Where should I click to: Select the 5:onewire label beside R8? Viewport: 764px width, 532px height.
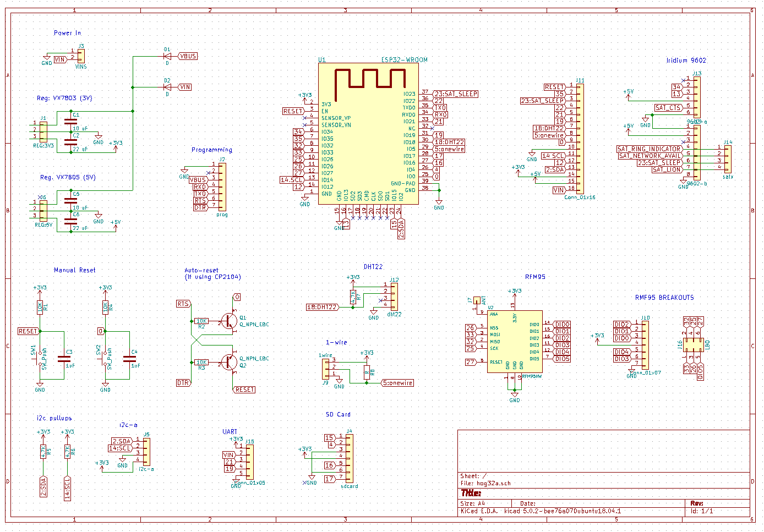(397, 383)
